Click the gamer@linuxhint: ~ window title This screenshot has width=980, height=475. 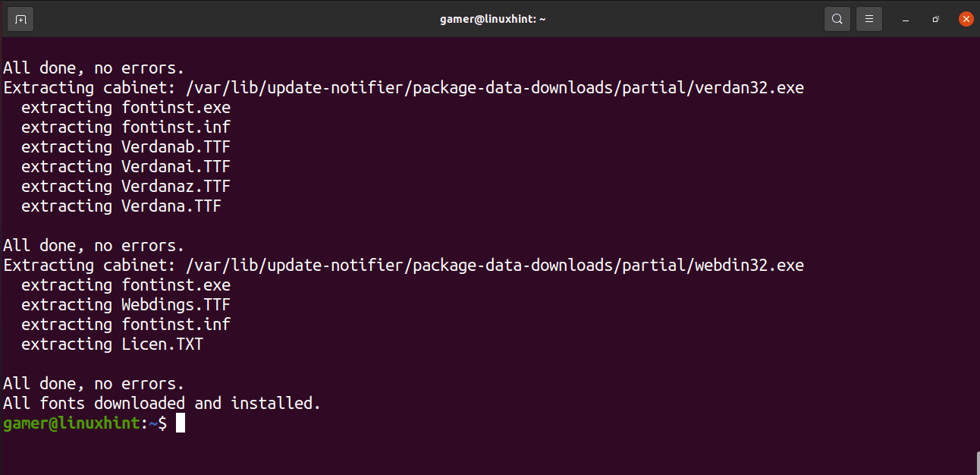coord(492,19)
